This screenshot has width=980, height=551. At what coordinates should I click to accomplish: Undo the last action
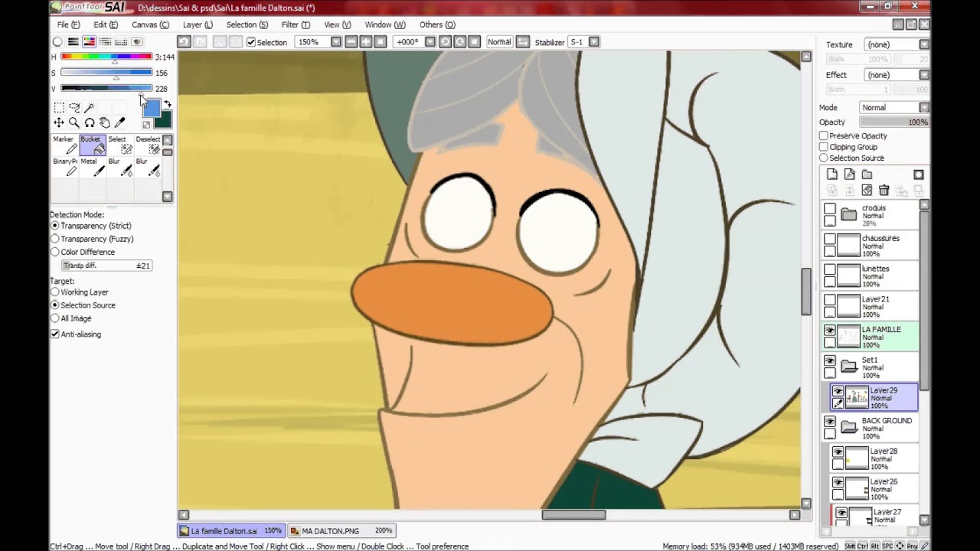coord(184,42)
